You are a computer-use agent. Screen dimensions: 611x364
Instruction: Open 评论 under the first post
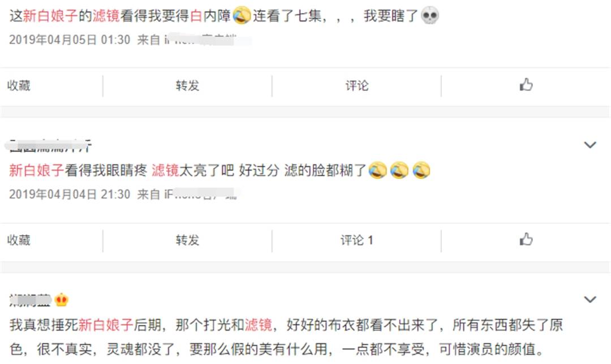pyautogui.click(x=356, y=85)
